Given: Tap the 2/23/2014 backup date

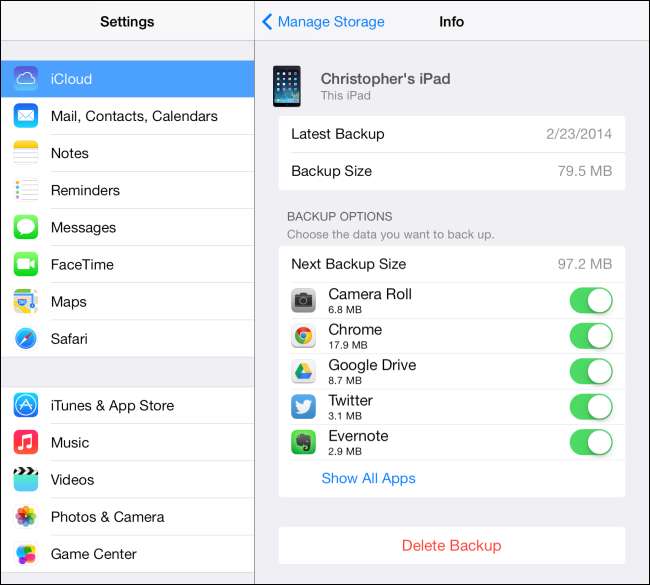Looking at the screenshot, I should (x=579, y=134).
